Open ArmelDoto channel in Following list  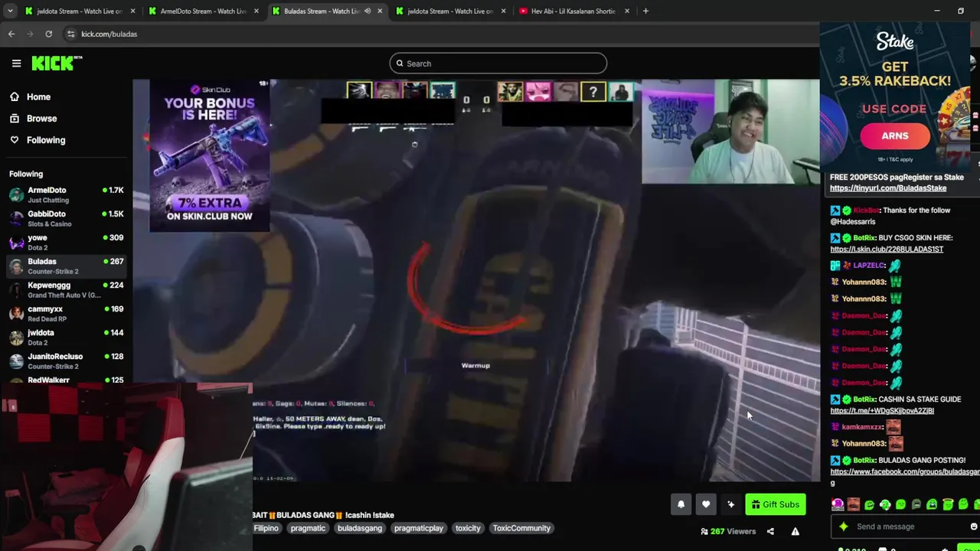point(67,194)
